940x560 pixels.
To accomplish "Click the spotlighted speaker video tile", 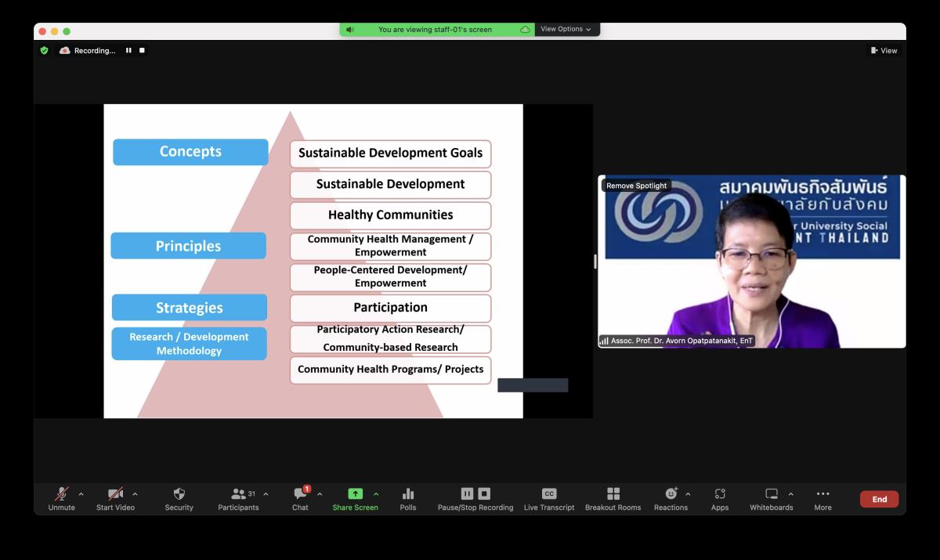I will [752, 261].
